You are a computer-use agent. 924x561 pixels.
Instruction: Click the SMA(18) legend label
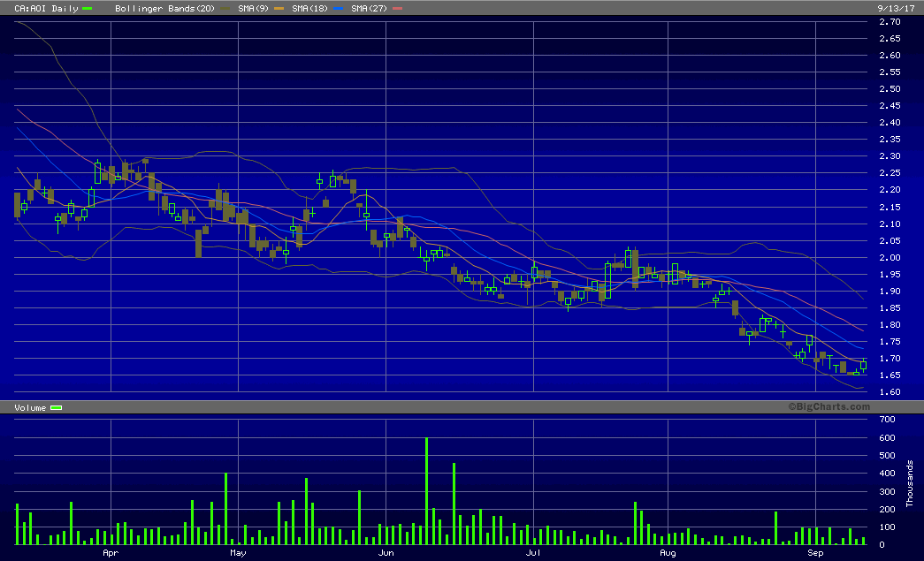tap(310, 8)
